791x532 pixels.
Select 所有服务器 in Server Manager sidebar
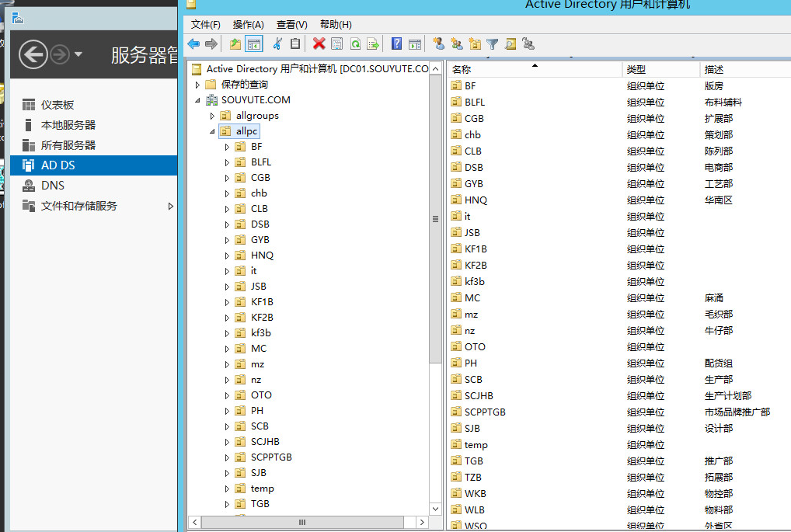pos(93,145)
